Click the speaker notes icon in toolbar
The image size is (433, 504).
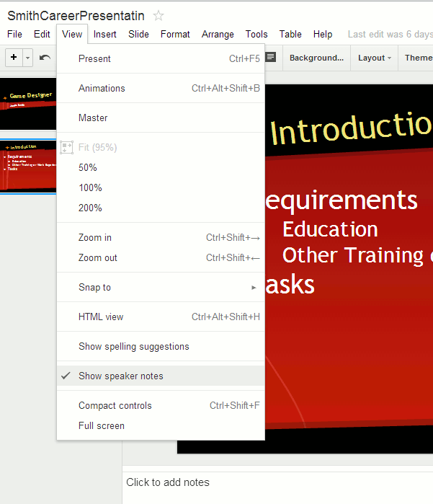coord(271,57)
